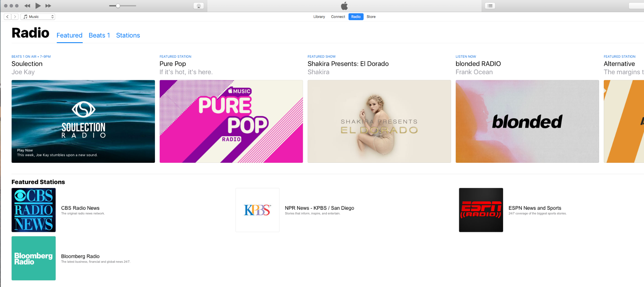Click the 'Shakira Presents: El Dorado' title
644x287 pixels.
(348, 64)
